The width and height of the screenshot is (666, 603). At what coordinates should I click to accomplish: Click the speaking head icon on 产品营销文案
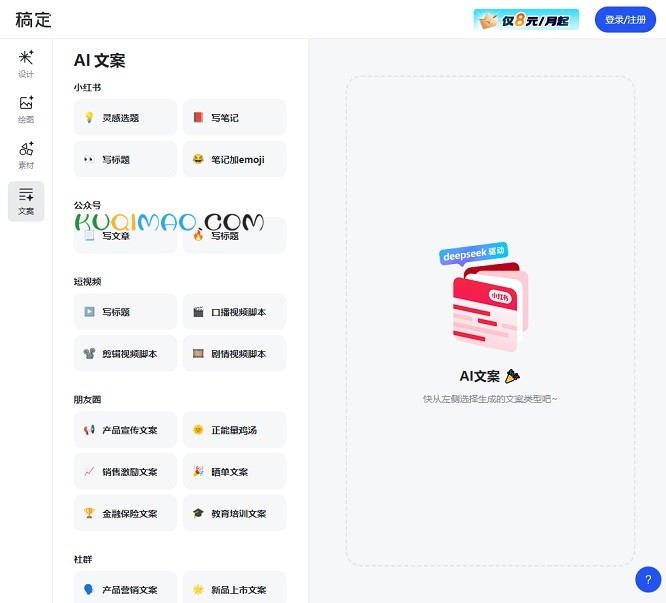pyautogui.click(x=88, y=589)
